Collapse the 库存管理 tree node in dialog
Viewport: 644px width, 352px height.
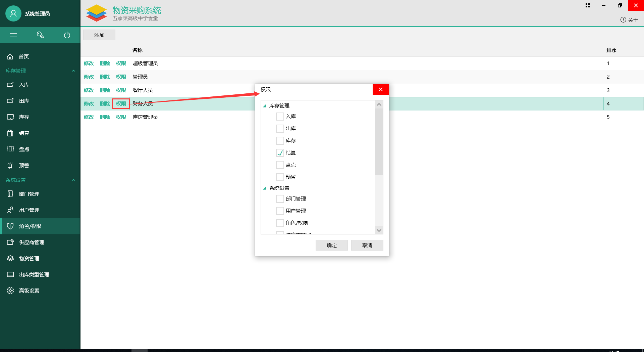(265, 106)
